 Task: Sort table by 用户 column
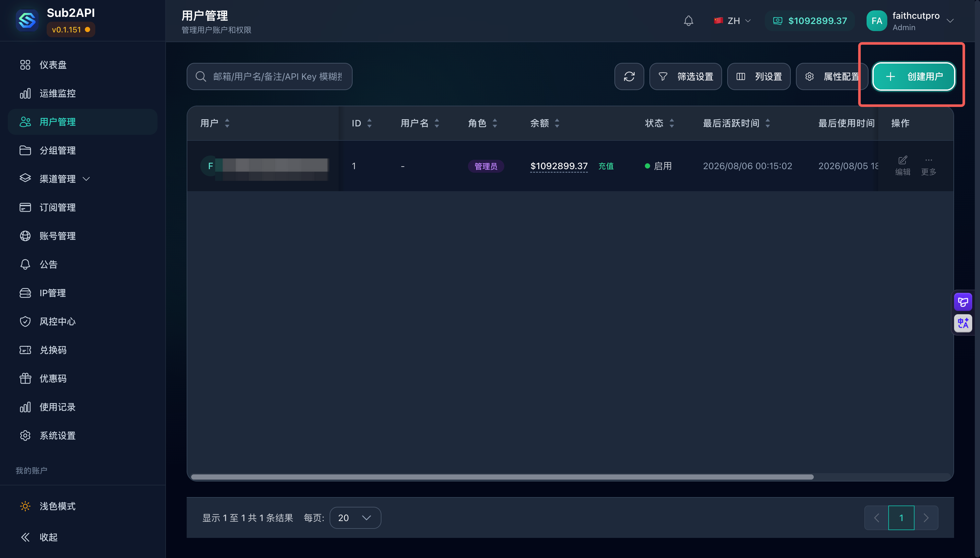[x=215, y=123]
